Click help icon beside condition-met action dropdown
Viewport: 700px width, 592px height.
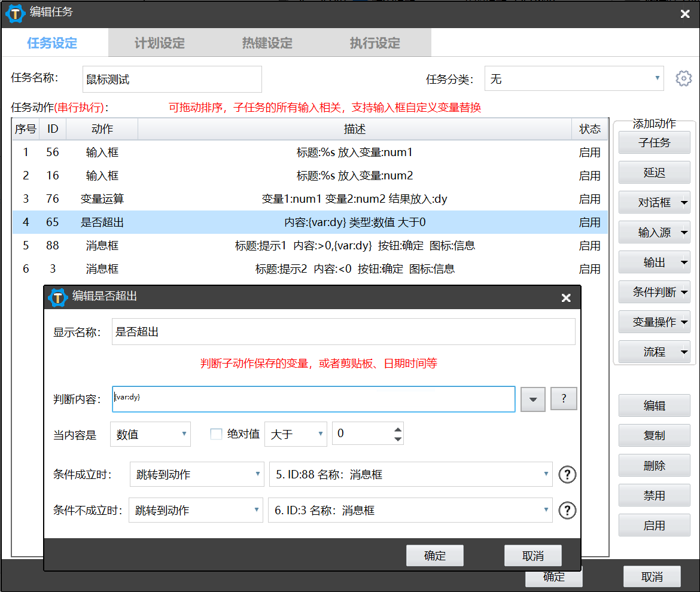click(x=567, y=475)
